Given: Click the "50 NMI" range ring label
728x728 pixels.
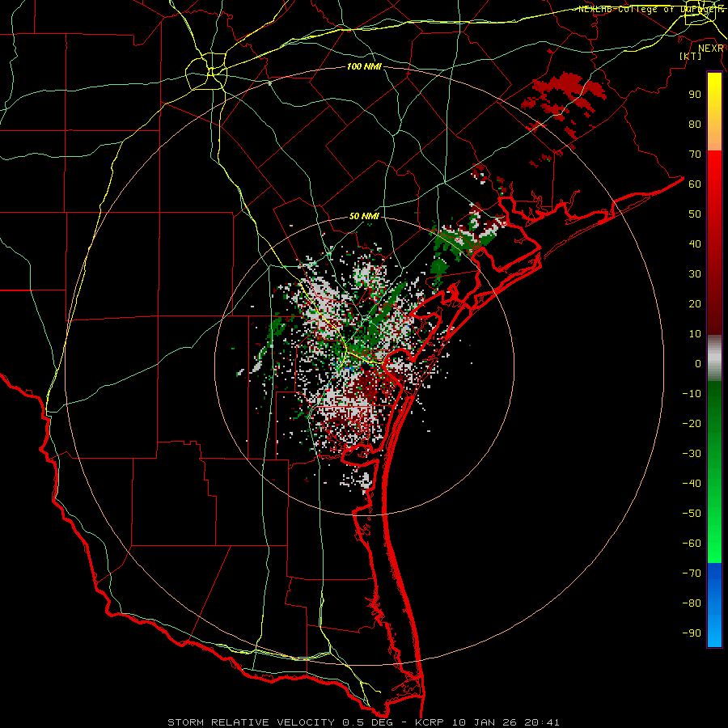Looking at the screenshot, I should point(364,216).
